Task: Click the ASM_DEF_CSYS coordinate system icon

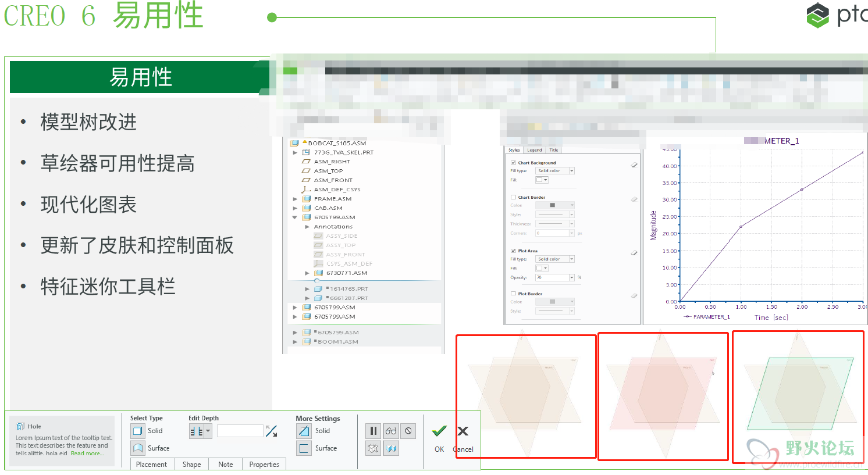Action: 306,190
